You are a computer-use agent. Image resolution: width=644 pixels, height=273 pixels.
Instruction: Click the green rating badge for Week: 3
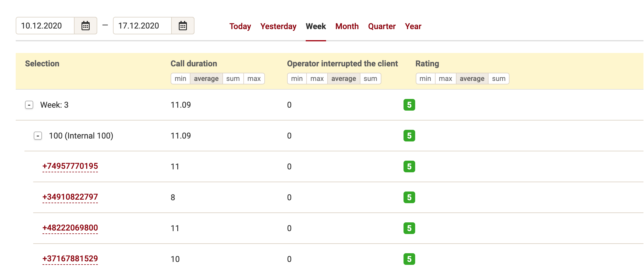(x=409, y=105)
